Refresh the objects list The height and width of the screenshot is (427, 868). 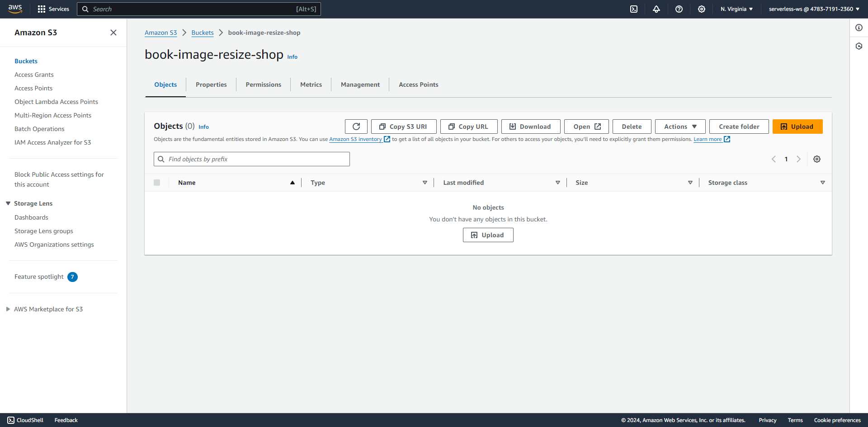pyautogui.click(x=356, y=127)
